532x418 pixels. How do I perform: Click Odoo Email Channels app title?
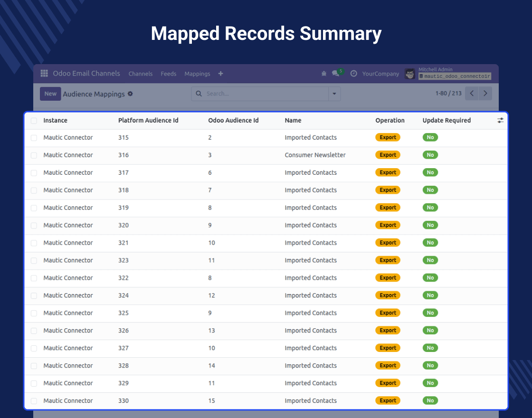pos(86,73)
